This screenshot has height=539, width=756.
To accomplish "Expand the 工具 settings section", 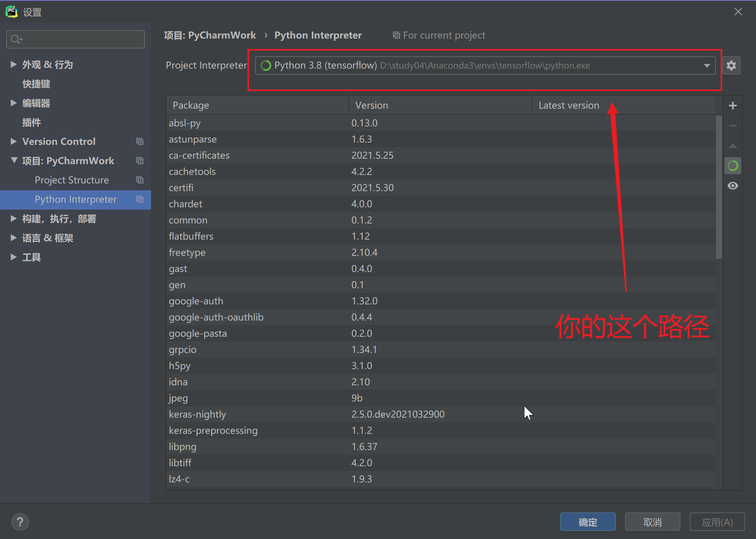I will (x=13, y=257).
